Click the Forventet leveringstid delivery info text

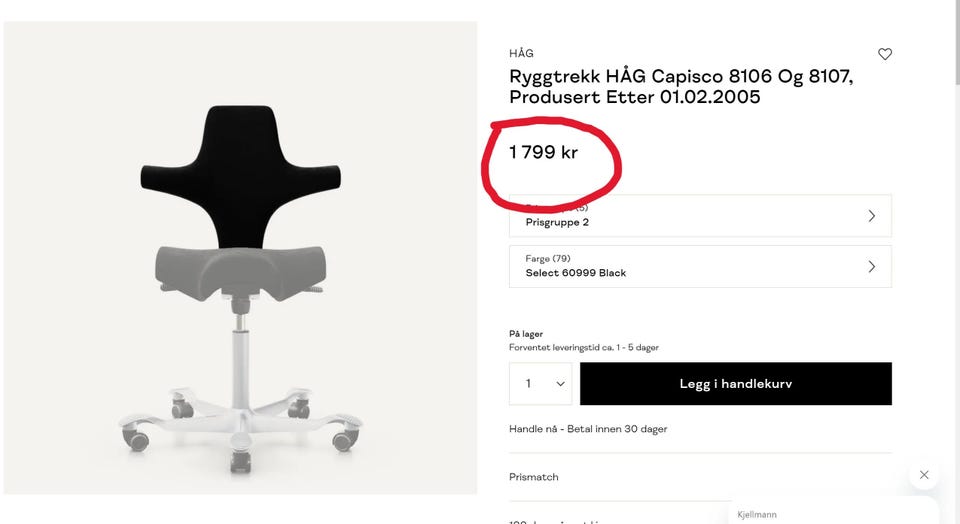[583, 348]
